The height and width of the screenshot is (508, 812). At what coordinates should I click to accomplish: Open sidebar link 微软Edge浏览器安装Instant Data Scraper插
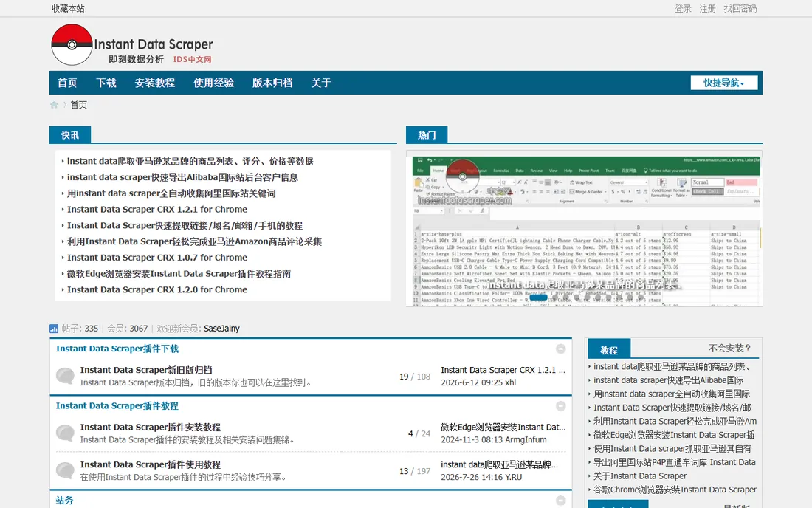point(674,435)
